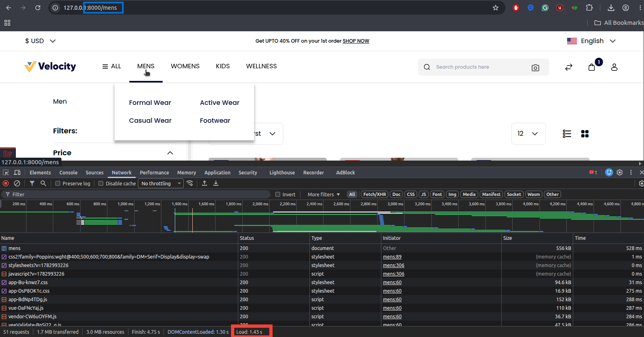Image resolution: width=644 pixels, height=337 pixels.
Task: Open the No throttling dropdown
Action: pos(161,183)
